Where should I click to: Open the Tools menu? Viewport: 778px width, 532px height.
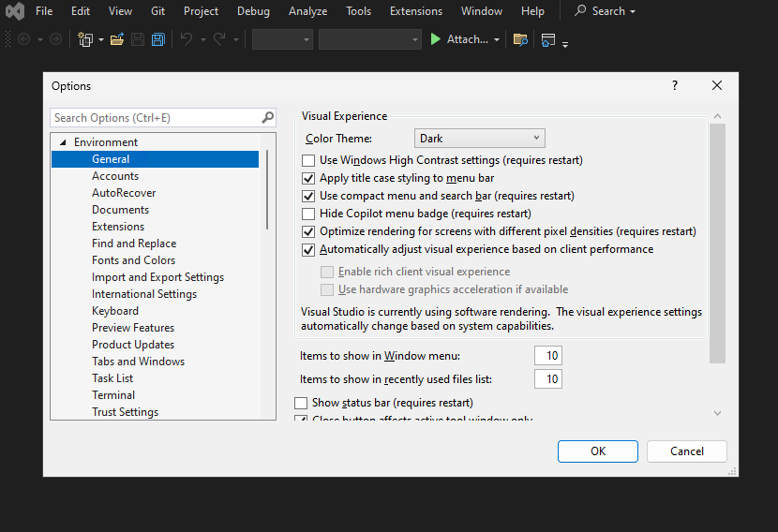click(358, 11)
